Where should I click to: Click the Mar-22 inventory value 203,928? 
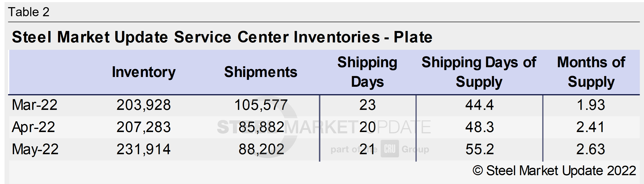143,105
